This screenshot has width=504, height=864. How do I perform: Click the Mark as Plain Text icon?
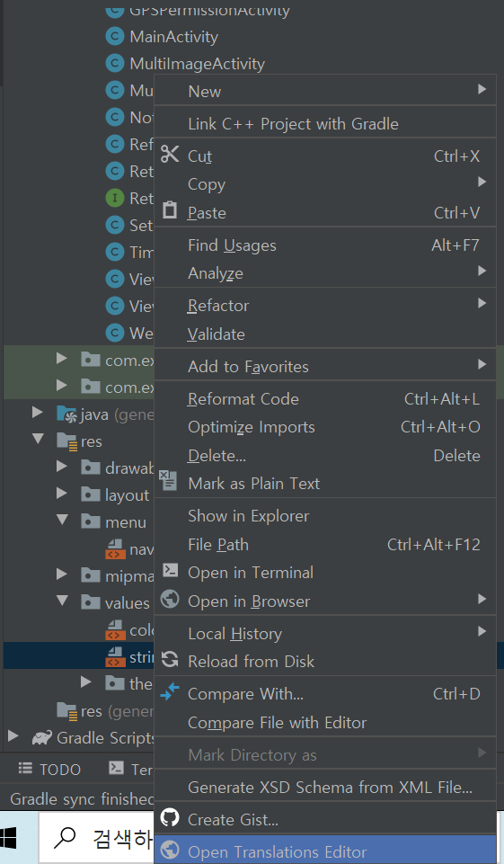[168, 480]
